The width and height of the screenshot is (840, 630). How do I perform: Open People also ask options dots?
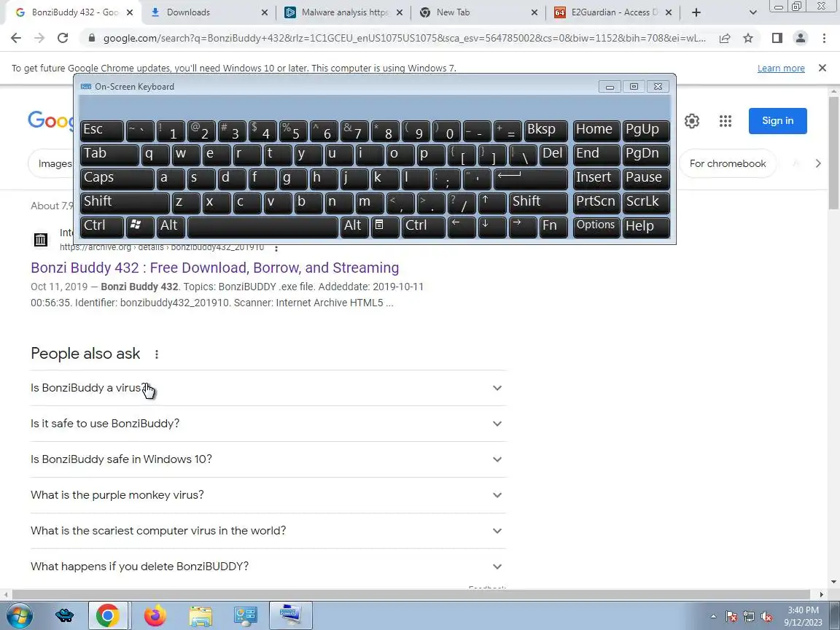[x=157, y=354]
